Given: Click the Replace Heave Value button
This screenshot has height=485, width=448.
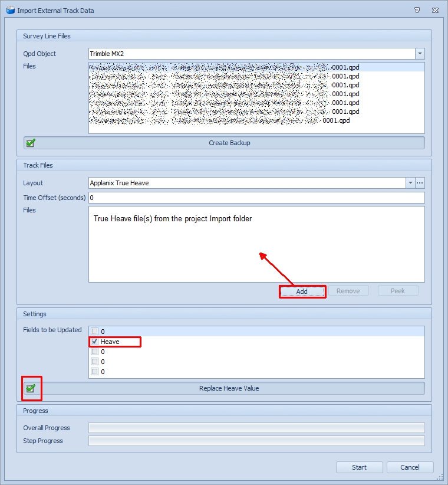Looking at the screenshot, I should click(x=224, y=388).
